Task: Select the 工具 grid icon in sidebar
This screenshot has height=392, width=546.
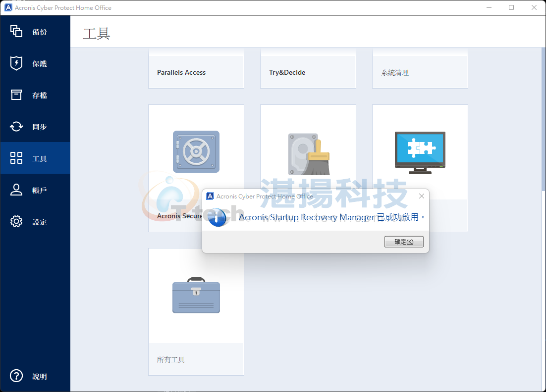Action: click(x=16, y=158)
